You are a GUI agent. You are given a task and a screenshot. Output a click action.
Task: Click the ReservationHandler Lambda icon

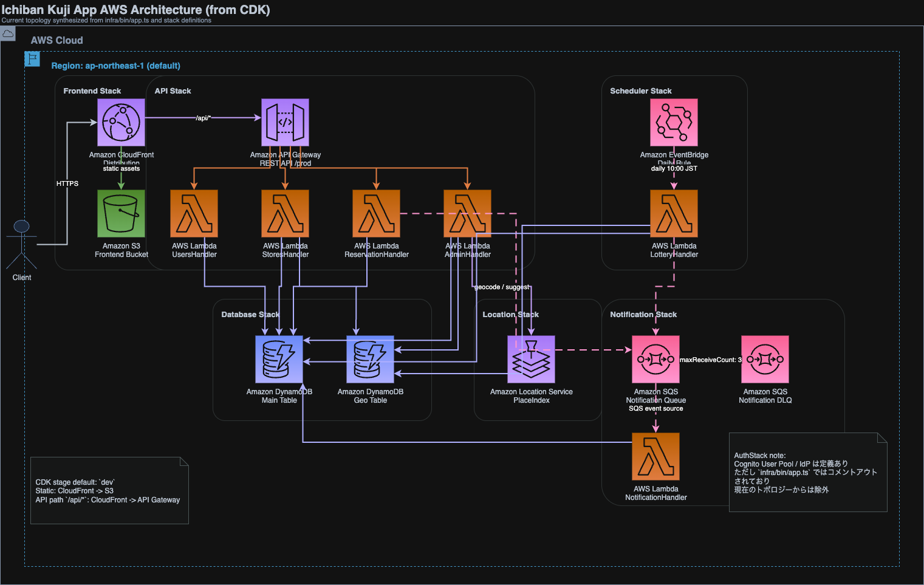(x=376, y=213)
